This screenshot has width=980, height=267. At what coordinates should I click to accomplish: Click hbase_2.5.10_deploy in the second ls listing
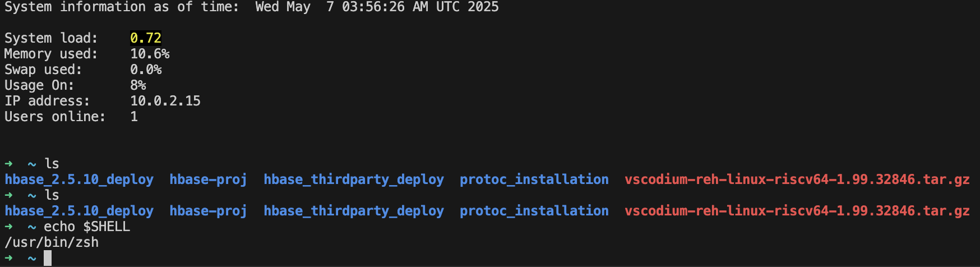79,211
